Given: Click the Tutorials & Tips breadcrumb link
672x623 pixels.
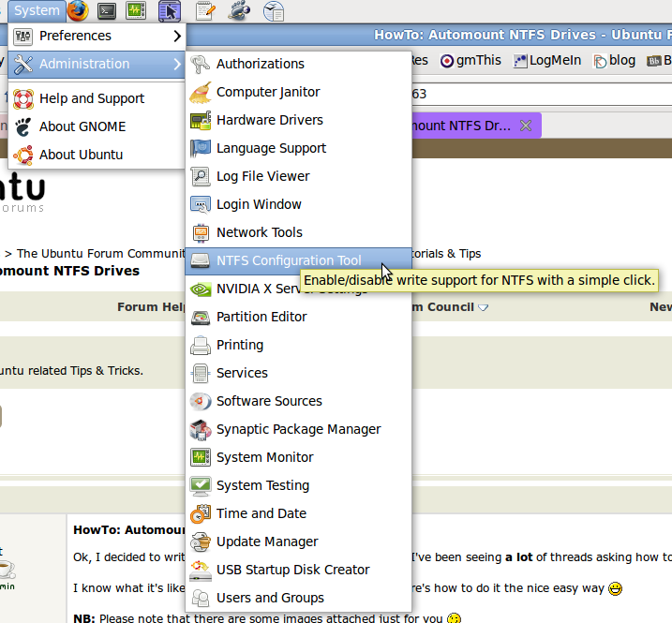Looking at the screenshot, I should pyautogui.click(x=446, y=254).
